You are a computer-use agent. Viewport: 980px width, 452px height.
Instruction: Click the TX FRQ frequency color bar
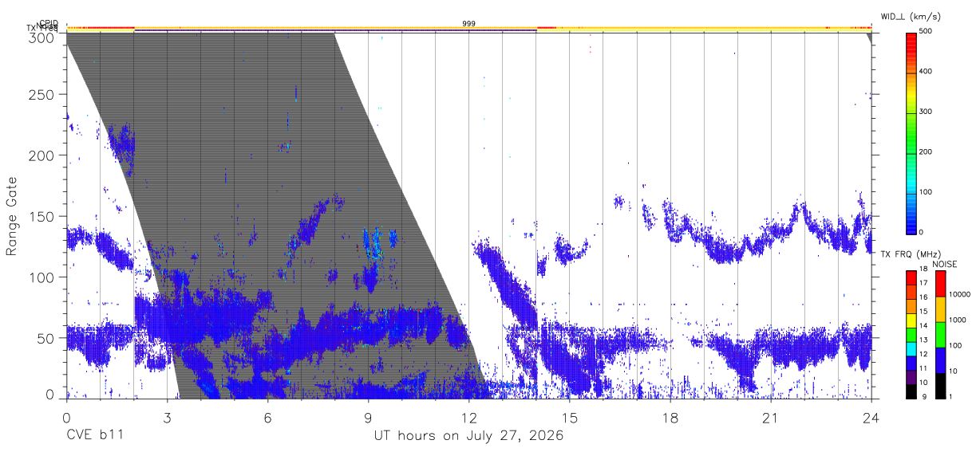pyautogui.click(x=911, y=334)
